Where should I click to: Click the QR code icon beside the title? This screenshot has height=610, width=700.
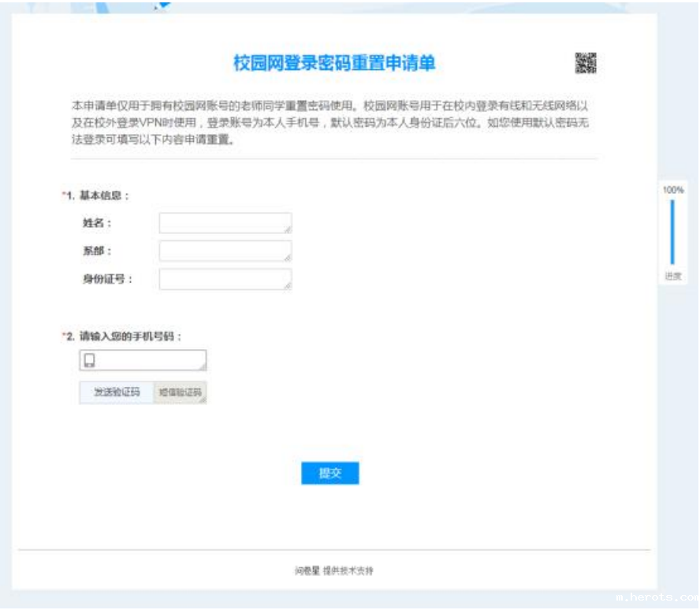point(585,63)
